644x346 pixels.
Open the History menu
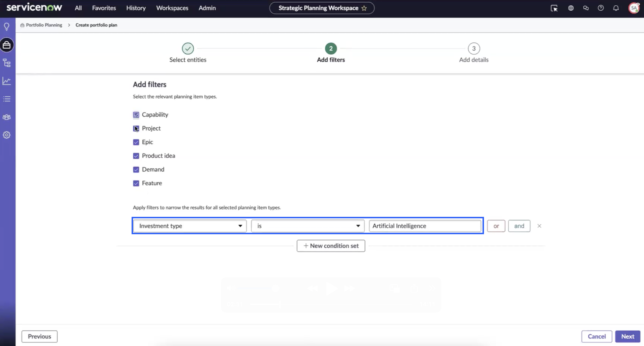tap(136, 8)
